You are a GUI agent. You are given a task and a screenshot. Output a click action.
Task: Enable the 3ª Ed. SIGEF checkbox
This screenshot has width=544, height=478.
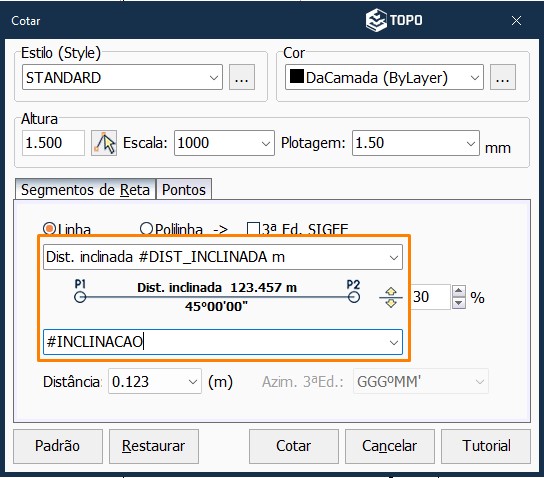click(253, 229)
